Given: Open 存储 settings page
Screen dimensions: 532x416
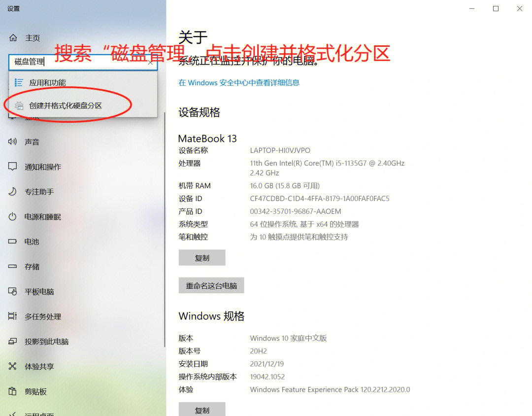Looking at the screenshot, I should (32, 267).
